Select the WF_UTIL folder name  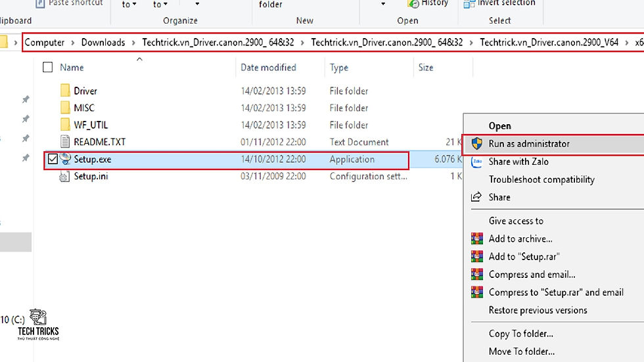click(91, 125)
